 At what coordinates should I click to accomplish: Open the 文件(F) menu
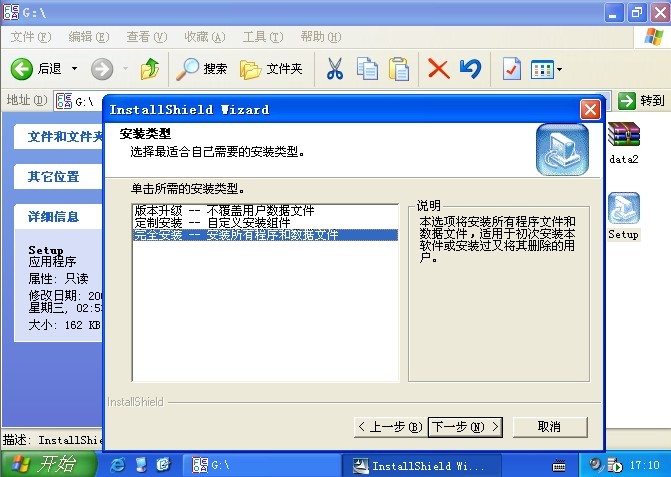pos(31,37)
